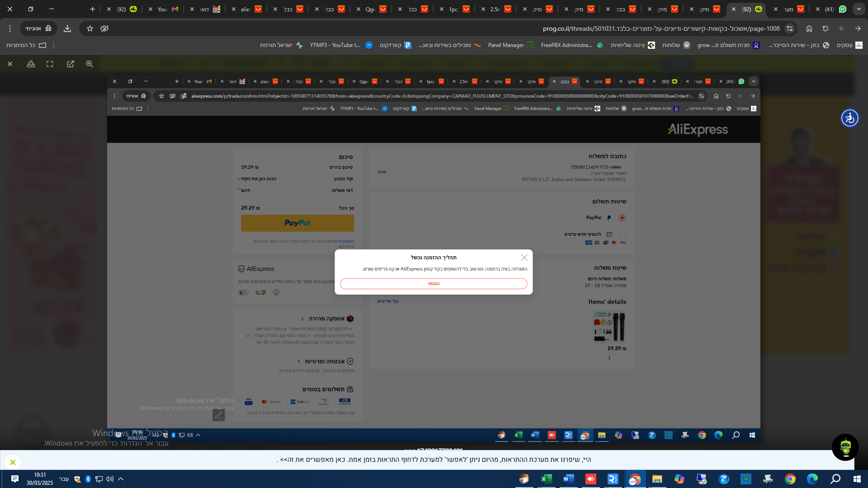The image size is (868, 488).
Task: Dismiss the notifications banner with green X
Action: 13,462
